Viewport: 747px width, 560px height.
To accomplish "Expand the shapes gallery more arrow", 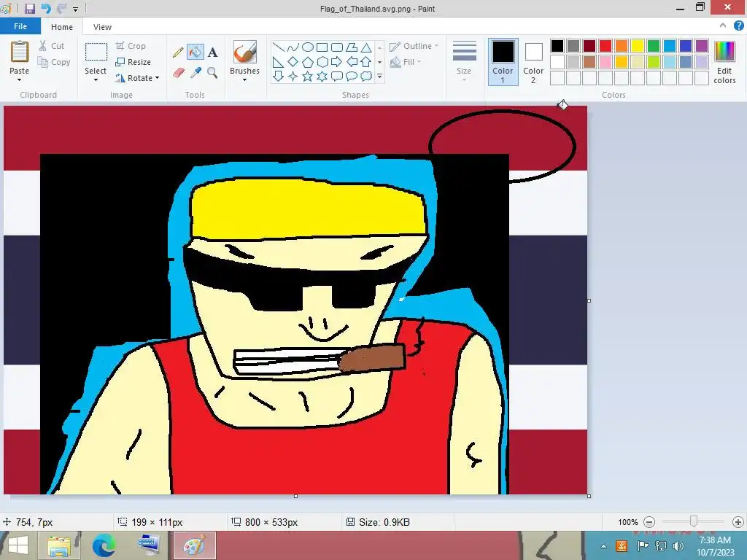I will [379, 76].
